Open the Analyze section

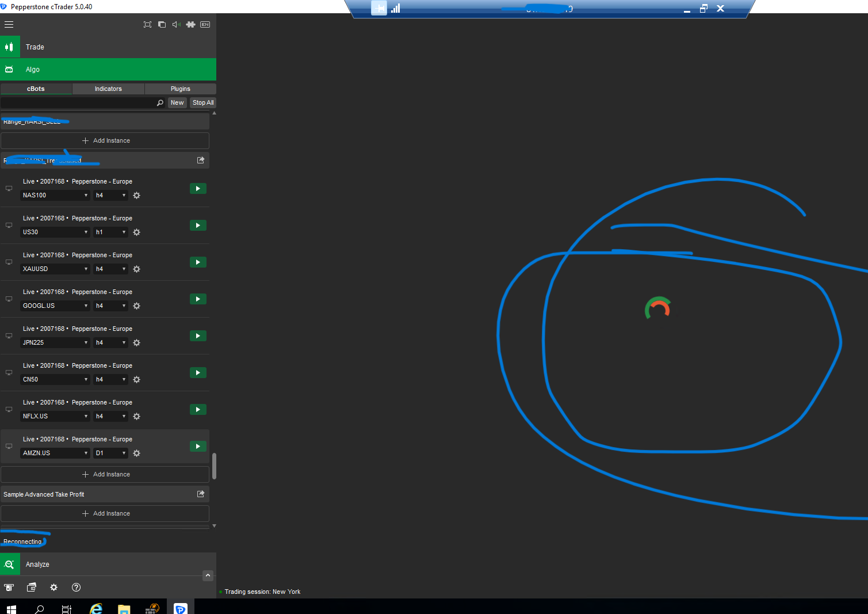[108, 565]
